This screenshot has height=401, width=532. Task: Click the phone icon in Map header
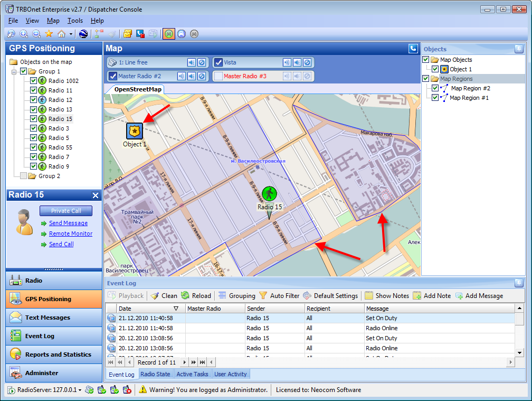tap(413, 49)
